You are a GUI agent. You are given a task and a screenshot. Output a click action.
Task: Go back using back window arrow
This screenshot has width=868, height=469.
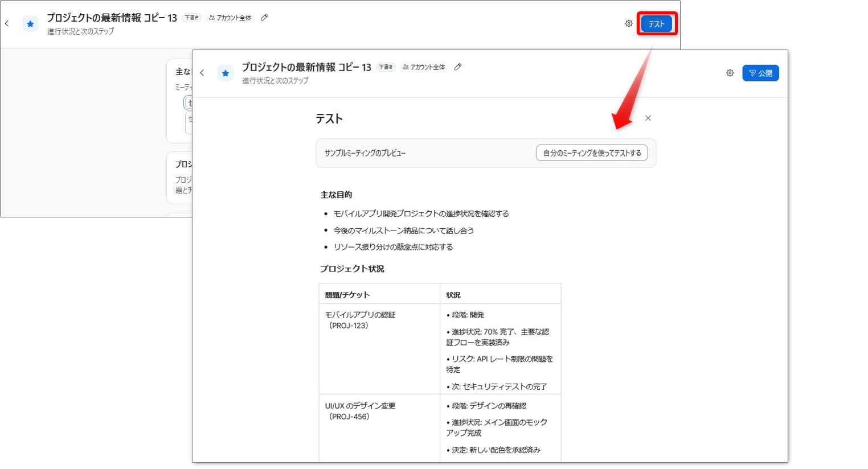pyautogui.click(x=7, y=23)
